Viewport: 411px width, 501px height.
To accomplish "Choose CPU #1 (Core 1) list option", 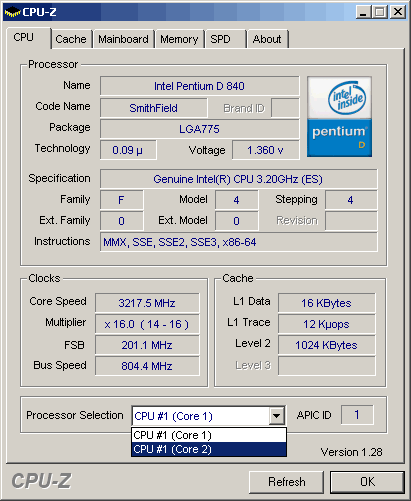I will click(209, 435).
